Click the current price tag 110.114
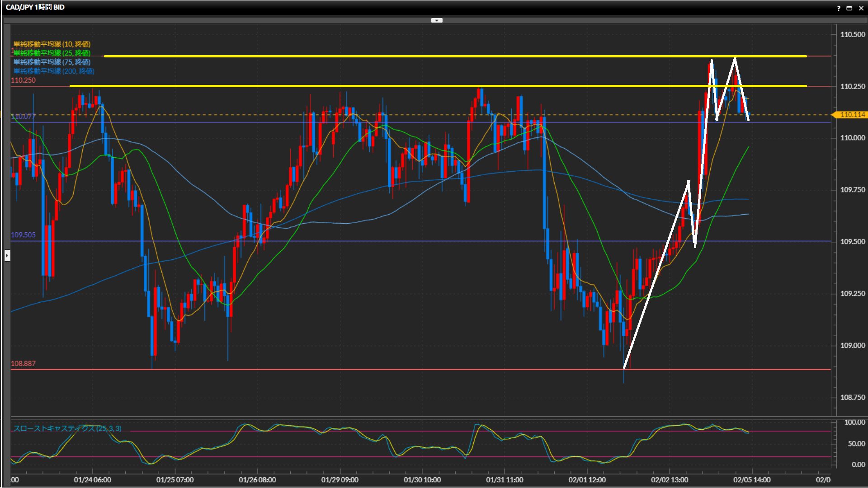The width and height of the screenshot is (868, 488). [x=852, y=115]
